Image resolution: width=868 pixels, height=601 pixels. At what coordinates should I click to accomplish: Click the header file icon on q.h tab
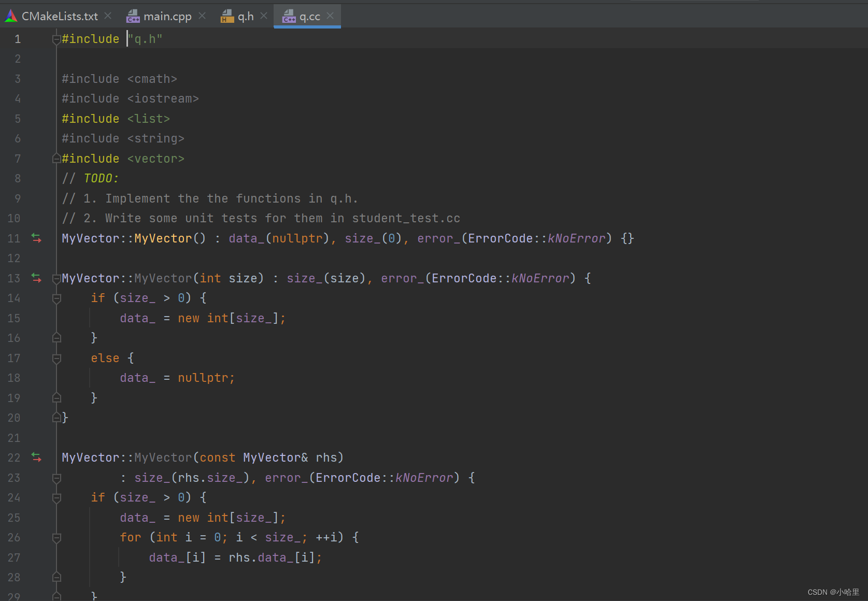227,17
